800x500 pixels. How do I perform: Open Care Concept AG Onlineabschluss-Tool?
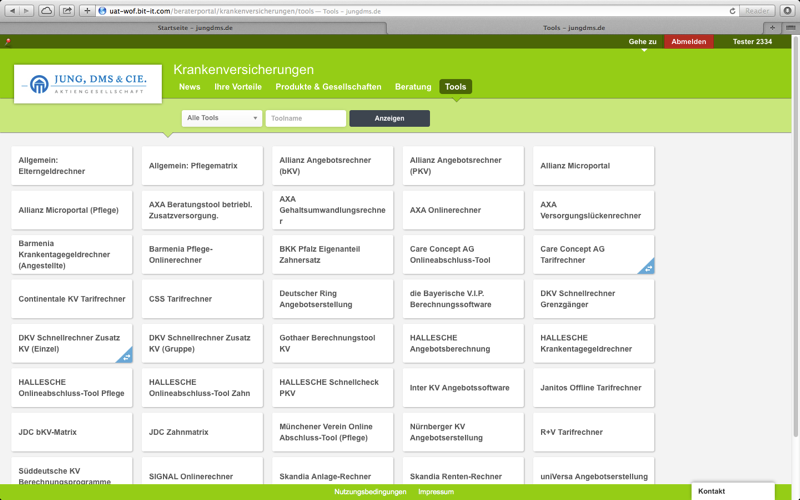(463, 255)
